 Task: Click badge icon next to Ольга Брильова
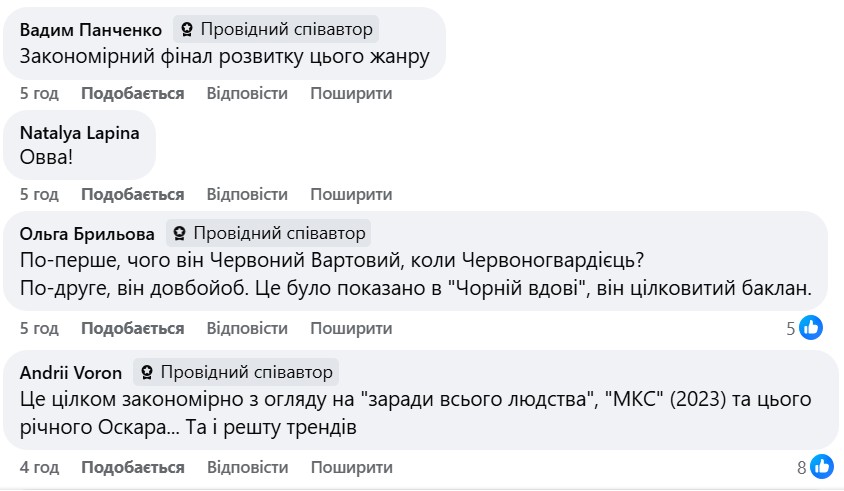pos(180,234)
